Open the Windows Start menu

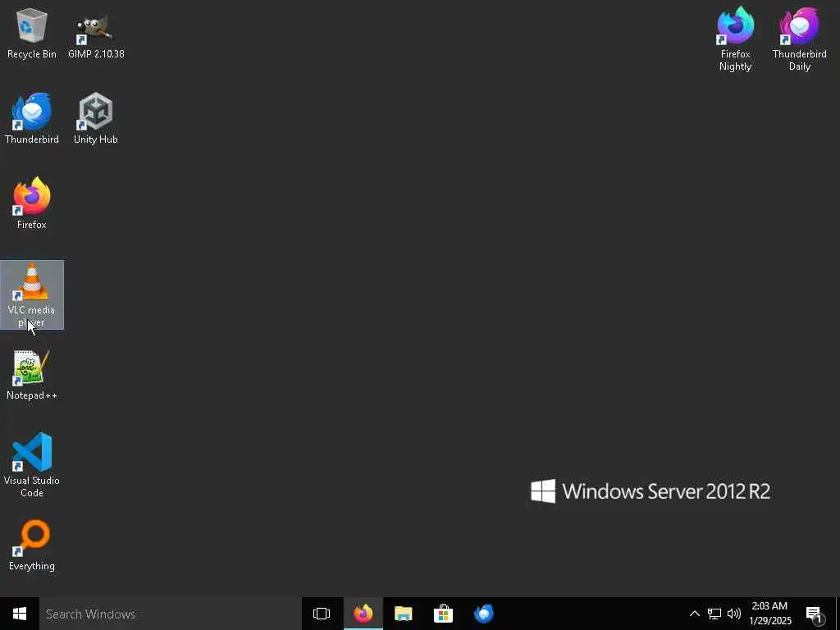(20, 614)
